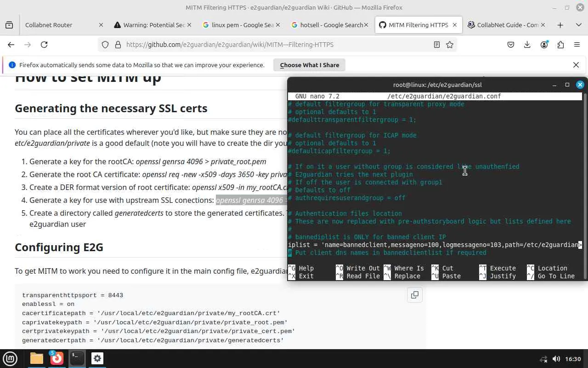Click the nano Write Out shortcut label
The height and width of the screenshot is (368, 588).
(363, 268)
